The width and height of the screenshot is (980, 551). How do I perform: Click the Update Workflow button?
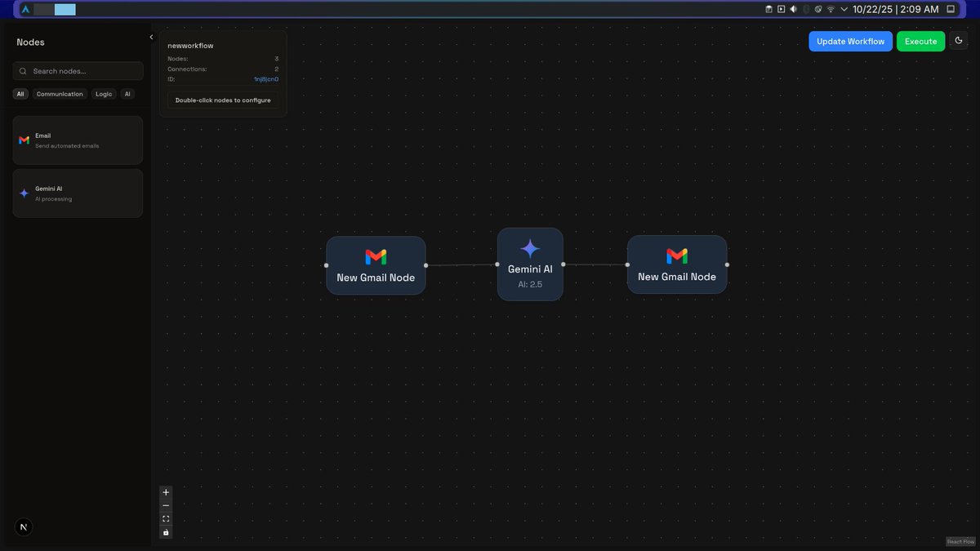[x=850, y=41]
